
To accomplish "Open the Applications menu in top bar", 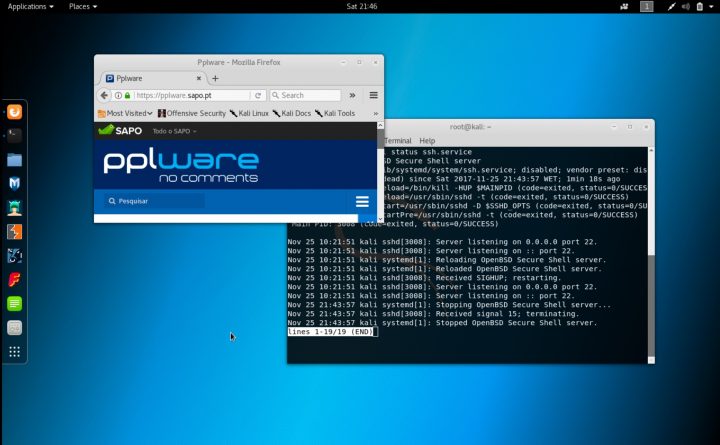I will coord(31,6).
